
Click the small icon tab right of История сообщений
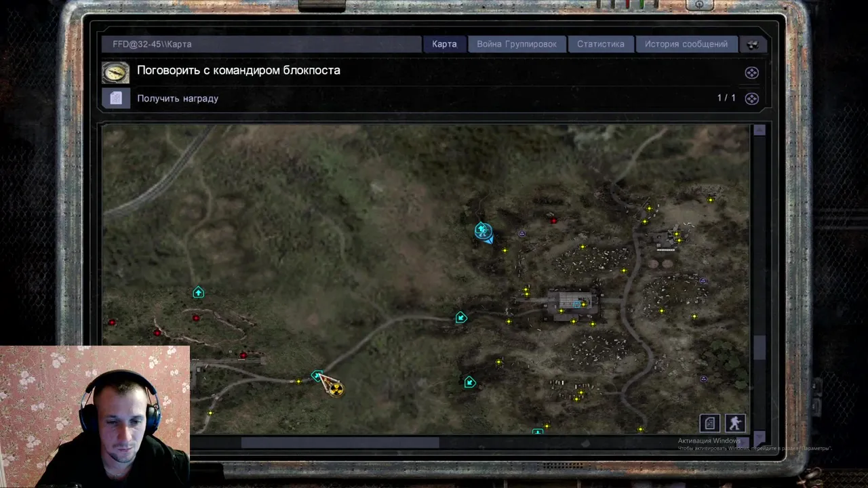(x=753, y=44)
